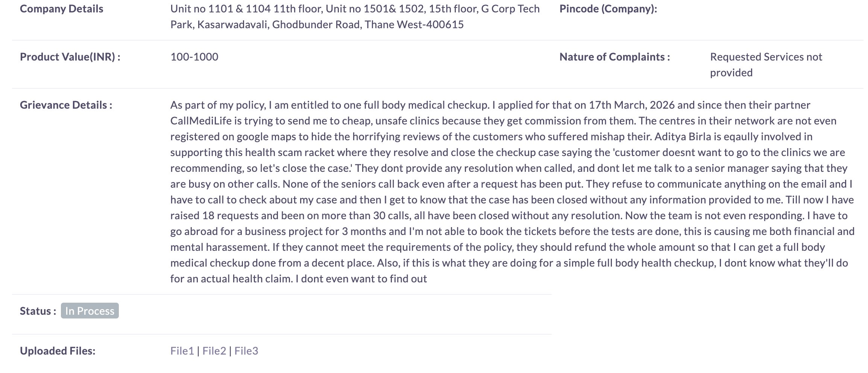The height and width of the screenshot is (373, 868).
Task: Click the Company Details label
Action: point(61,9)
